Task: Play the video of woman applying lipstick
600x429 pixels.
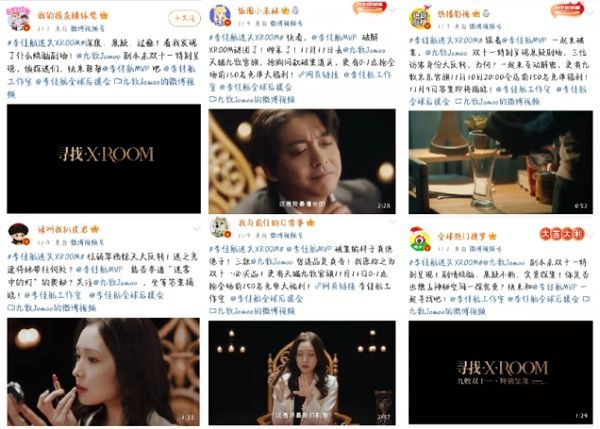Action: 103,372
